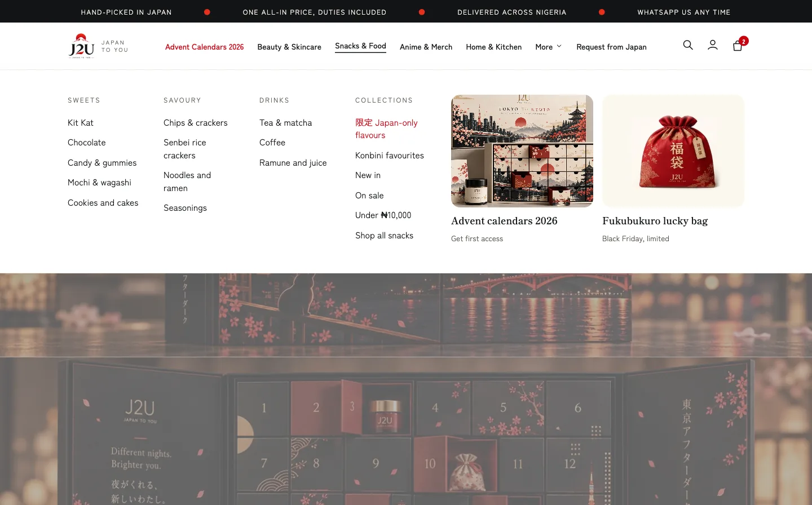Go to Request from Japan
This screenshot has width=812, height=505.
[x=611, y=47]
